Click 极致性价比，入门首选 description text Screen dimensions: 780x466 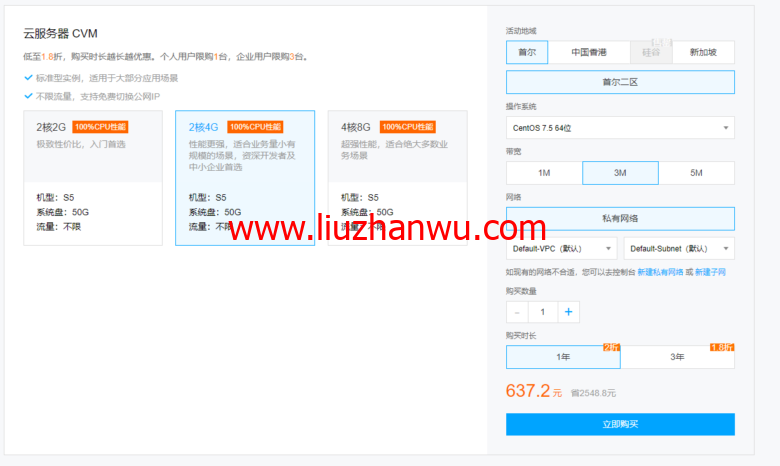[81, 144]
